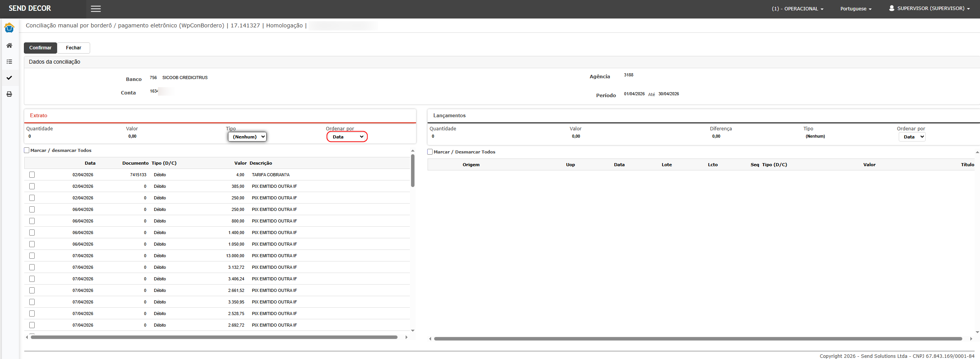
Task: Check the 1.400,00 PIX row checkbox
Action: pos(32,233)
